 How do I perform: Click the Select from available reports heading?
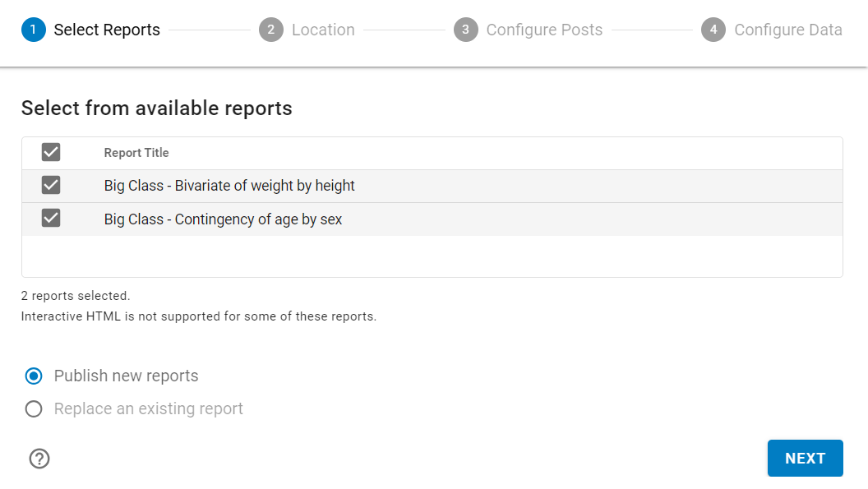(155, 108)
